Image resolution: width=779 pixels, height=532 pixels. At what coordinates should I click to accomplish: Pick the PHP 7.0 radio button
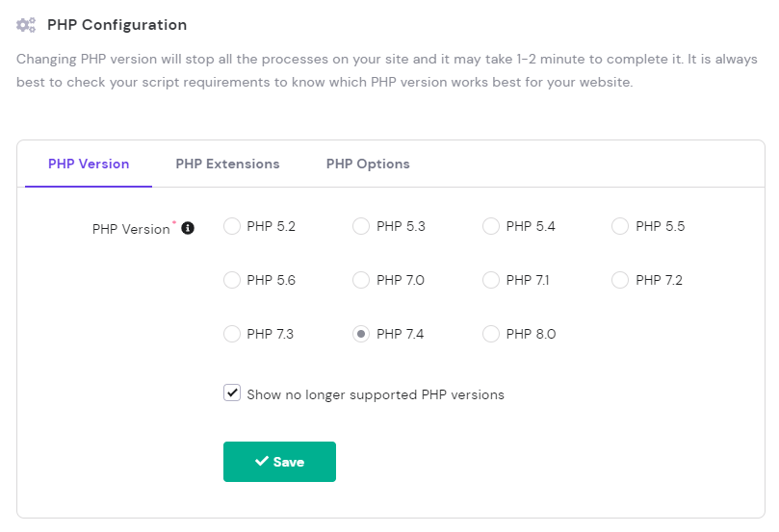coord(361,281)
